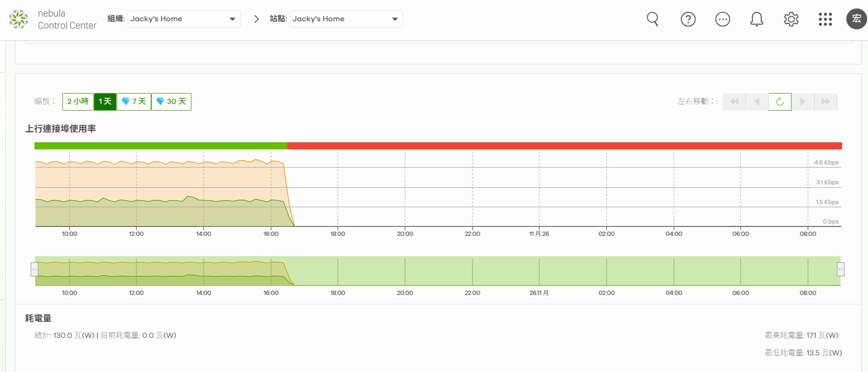Viewport: 868px width, 372px height.
Task: Select the 7 天 zoom range
Action: click(134, 102)
